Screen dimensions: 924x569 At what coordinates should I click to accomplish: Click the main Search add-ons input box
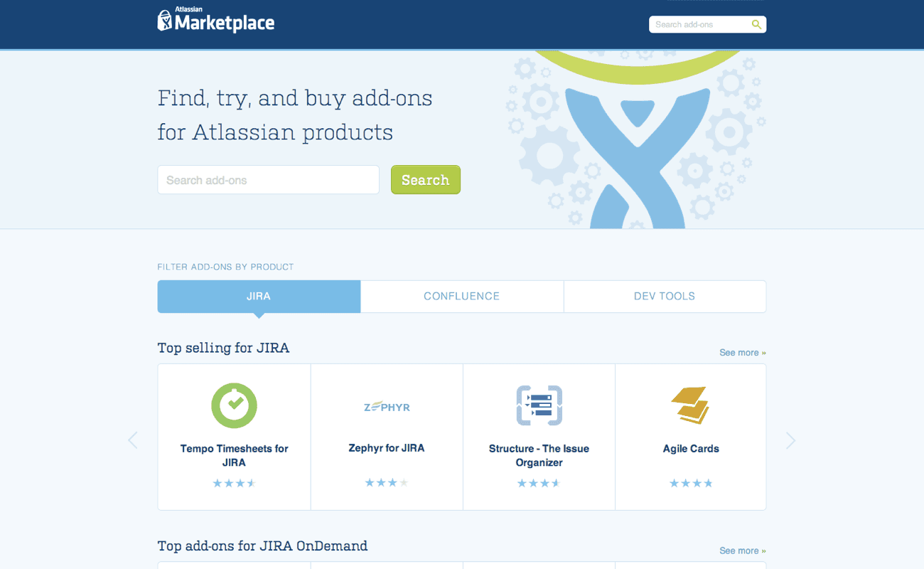point(268,180)
